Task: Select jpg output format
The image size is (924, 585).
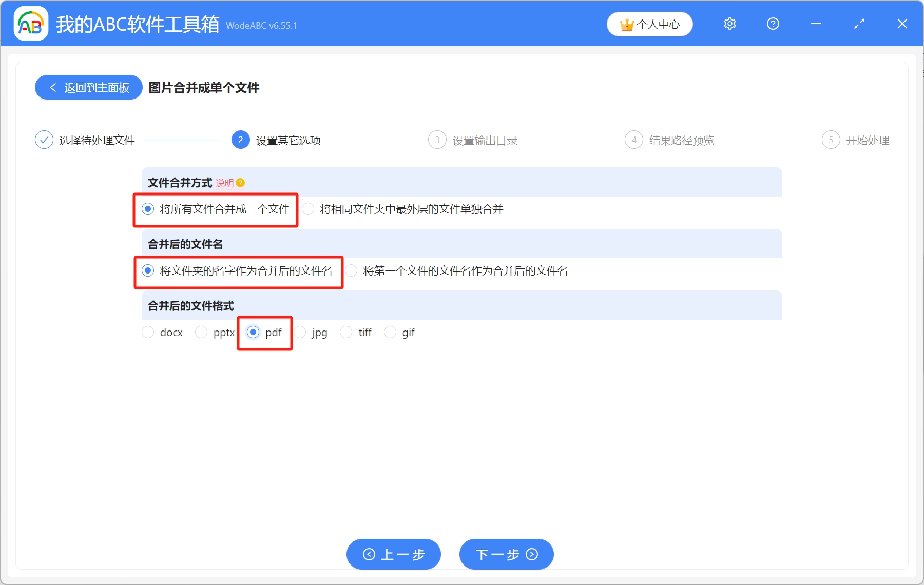Action: 300,332
